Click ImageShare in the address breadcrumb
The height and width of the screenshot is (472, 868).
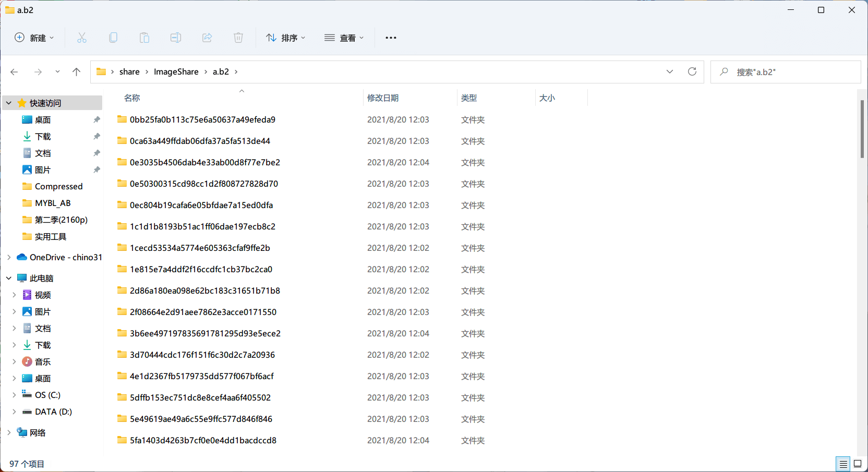[x=176, y=71]
